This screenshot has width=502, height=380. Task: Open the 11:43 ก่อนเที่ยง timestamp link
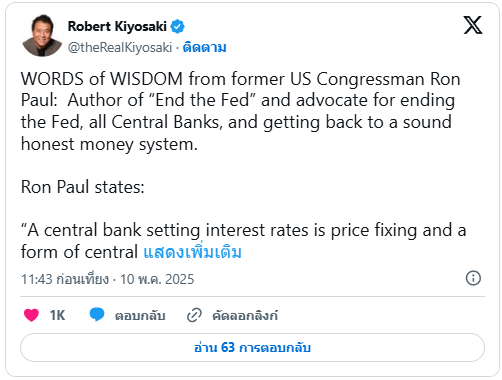click(x=65, y=279)
